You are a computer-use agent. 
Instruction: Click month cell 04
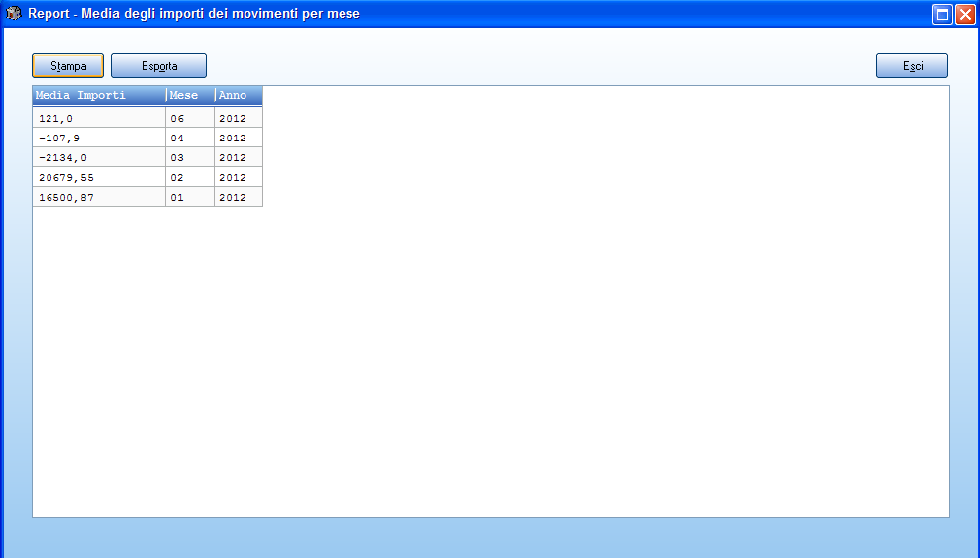(190, 138)
